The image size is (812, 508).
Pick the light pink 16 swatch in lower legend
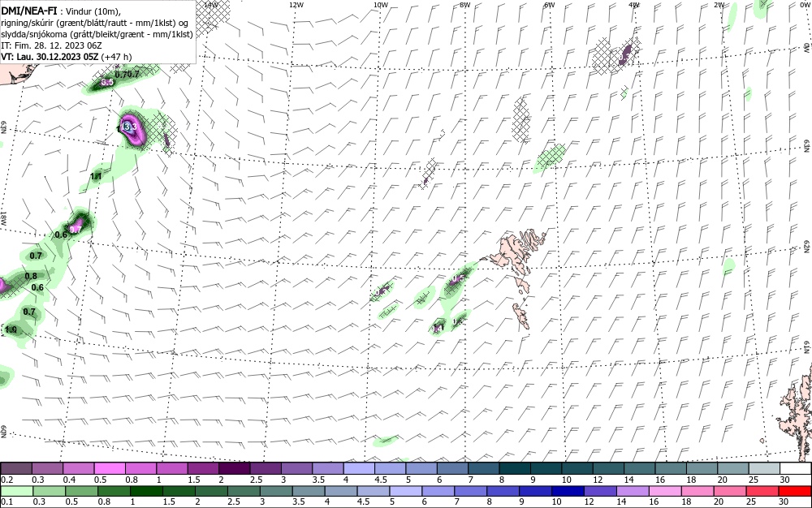666,491
